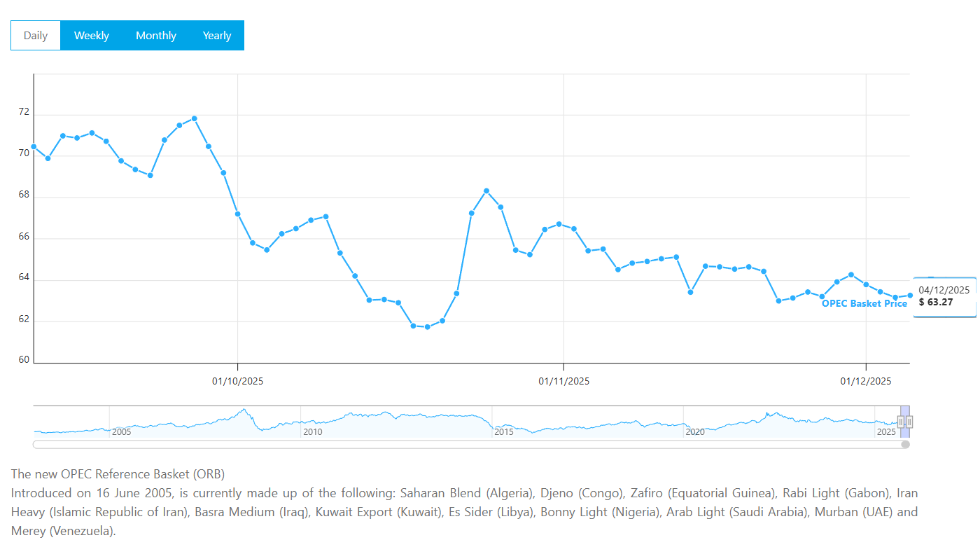Image resolution: width=980 pixels, height=547 pixels.
Task: Click the navigator scrollbar thumb
Action: point(905,444)
